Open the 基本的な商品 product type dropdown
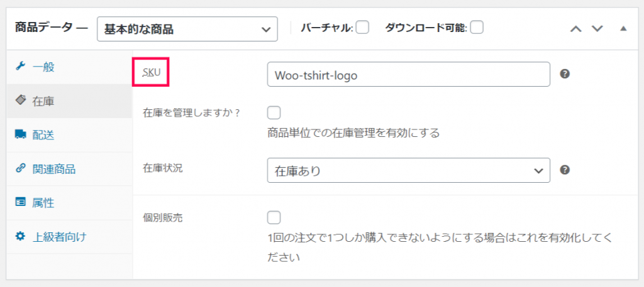This screenshot has width=644, height=287. [187, 29]
